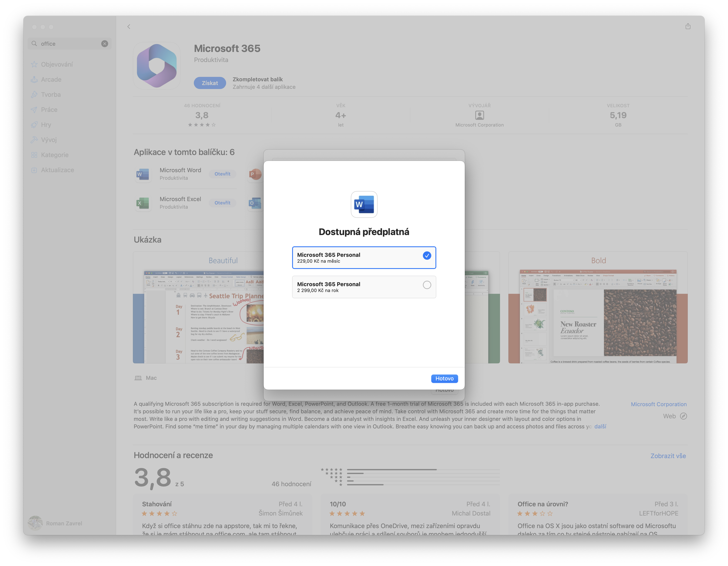The height and width of the screenshot is (566, 728).
Task: Open the Objevování sidebar section
Action: click(57, 64)
